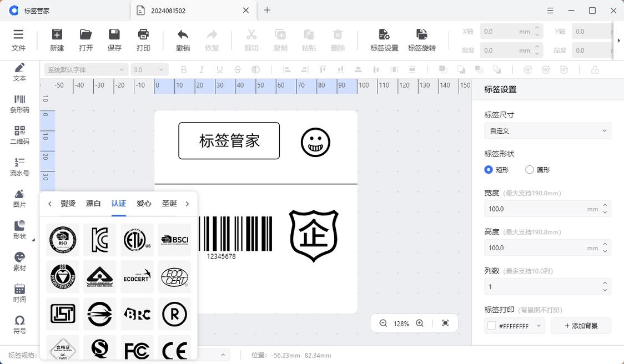Click the 添加背景 button
This screenshot has width=624, height=364.
tap(581, 326)
